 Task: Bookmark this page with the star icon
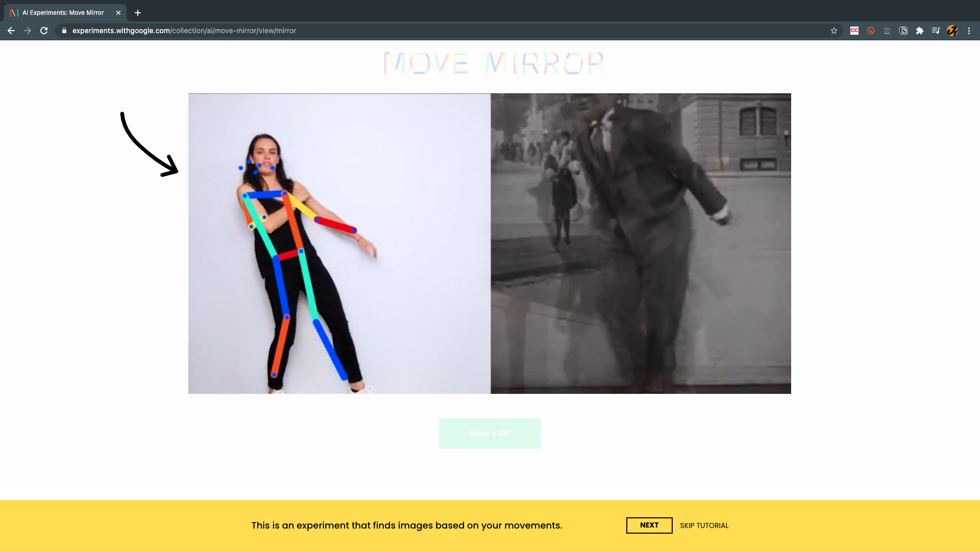coord(834,31)
